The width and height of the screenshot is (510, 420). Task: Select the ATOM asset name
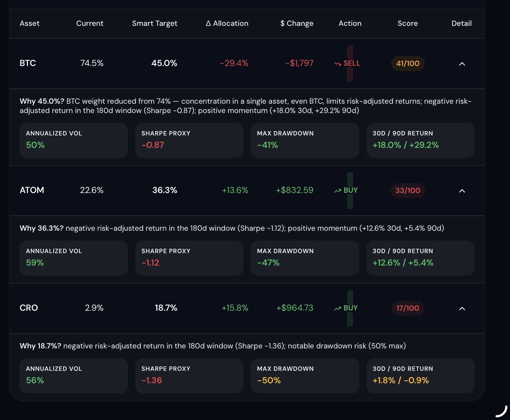32,190
